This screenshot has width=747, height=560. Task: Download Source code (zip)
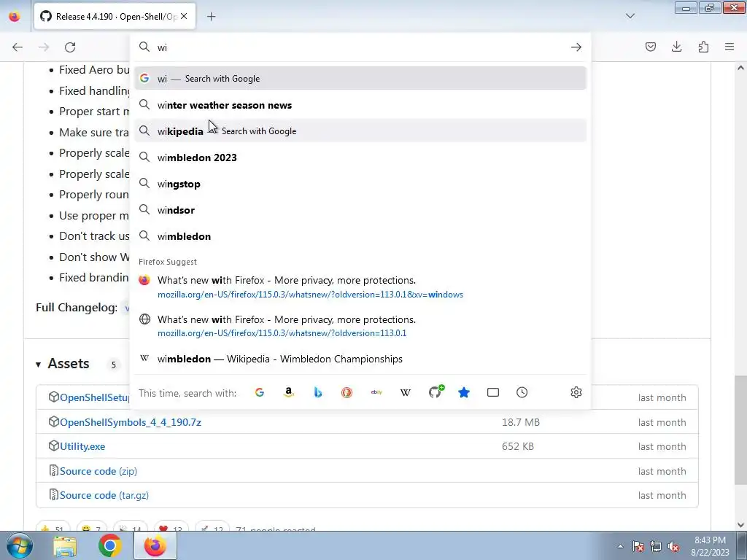pos(98,472)
